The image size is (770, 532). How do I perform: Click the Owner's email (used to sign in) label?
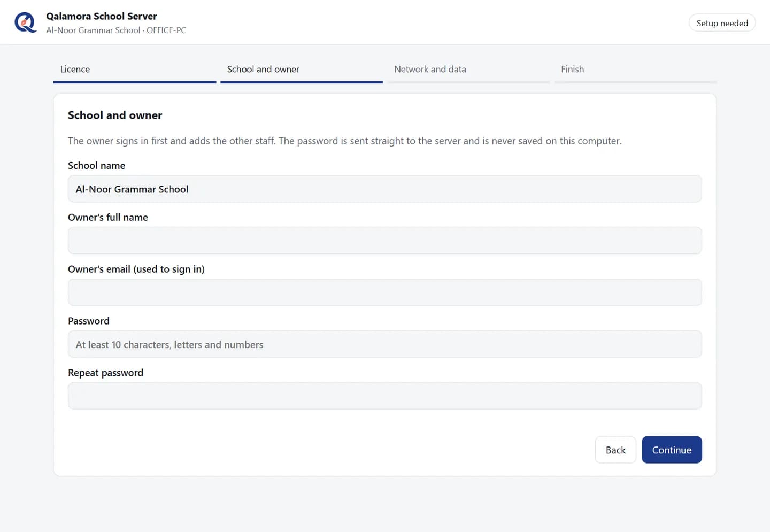[x=136, y=269]
